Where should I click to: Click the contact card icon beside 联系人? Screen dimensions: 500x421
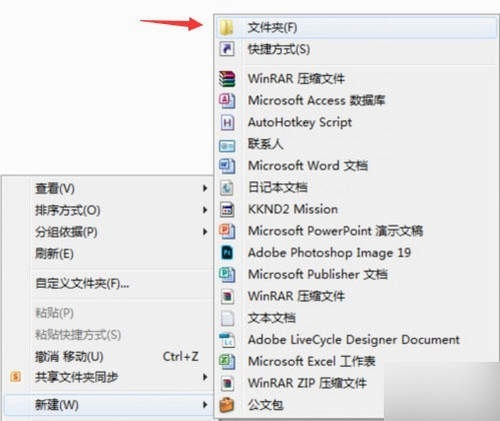[x=227, y=146]
